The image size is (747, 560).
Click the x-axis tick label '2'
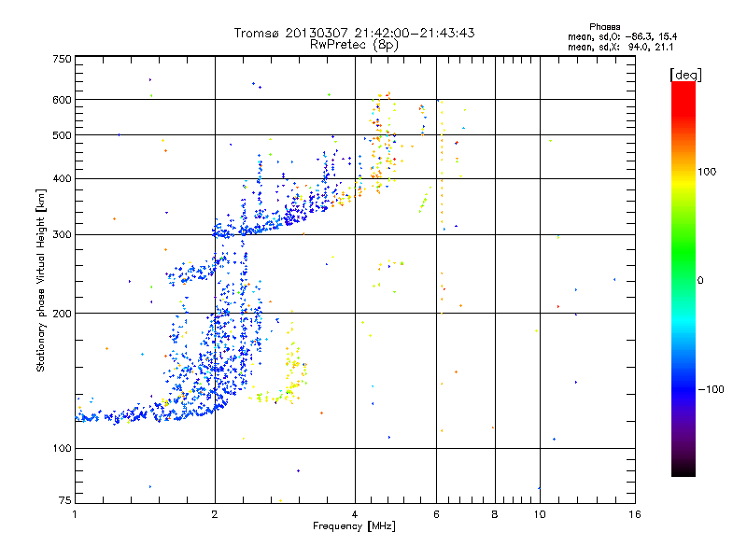click(215, 514)
